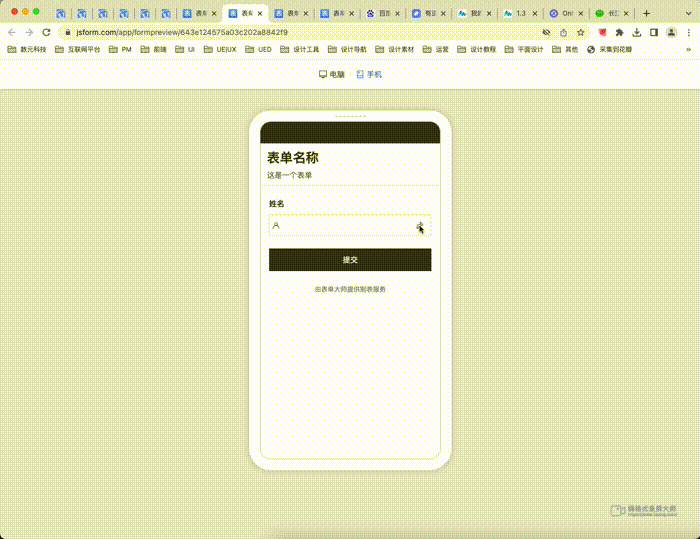
Task: Open the extensions puzzle icon
Action: click(620, 32)
